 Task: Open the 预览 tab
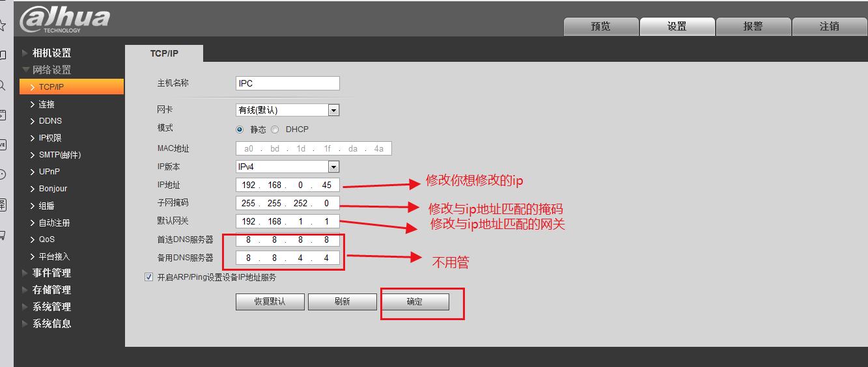click(x=600, y=27)
